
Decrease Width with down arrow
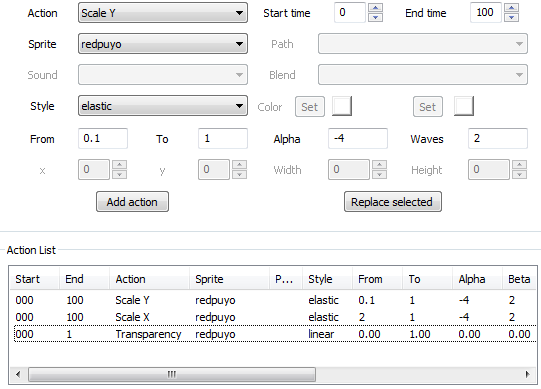point(380,174)
